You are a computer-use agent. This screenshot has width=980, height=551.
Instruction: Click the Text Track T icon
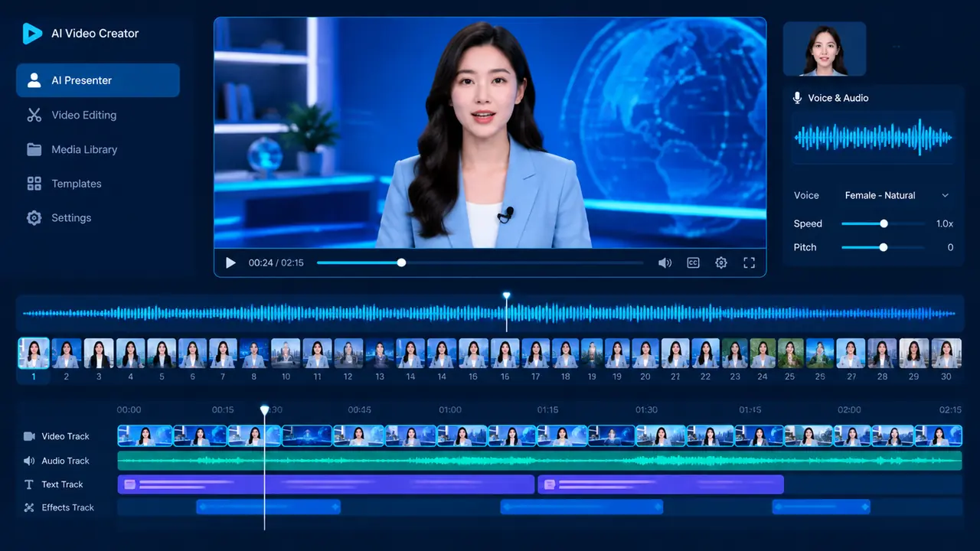tap(29, 484)
